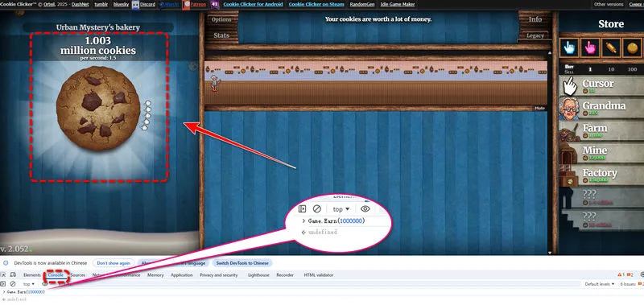This screenshot has height=305, width=644.
Task: Switch to the Lighthouse tab
Action: point(258,275)
